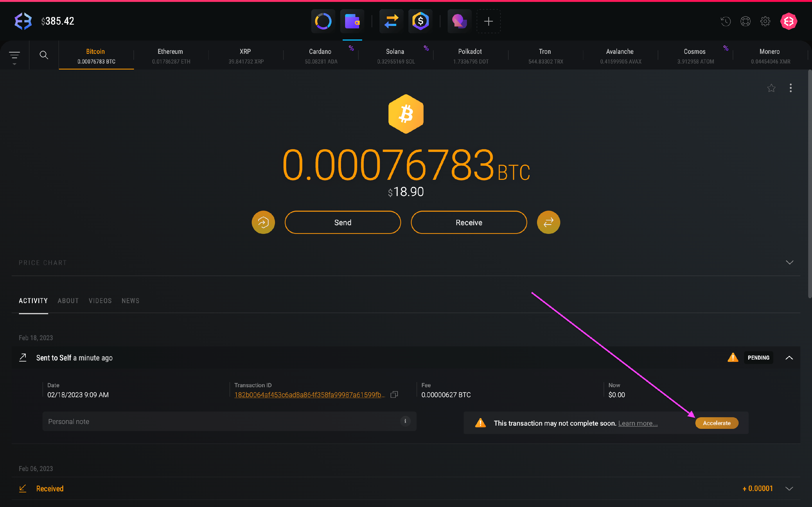Open the Learn more link
The width and height of the screenshot is (812, 507).
(x=637, y=423)
